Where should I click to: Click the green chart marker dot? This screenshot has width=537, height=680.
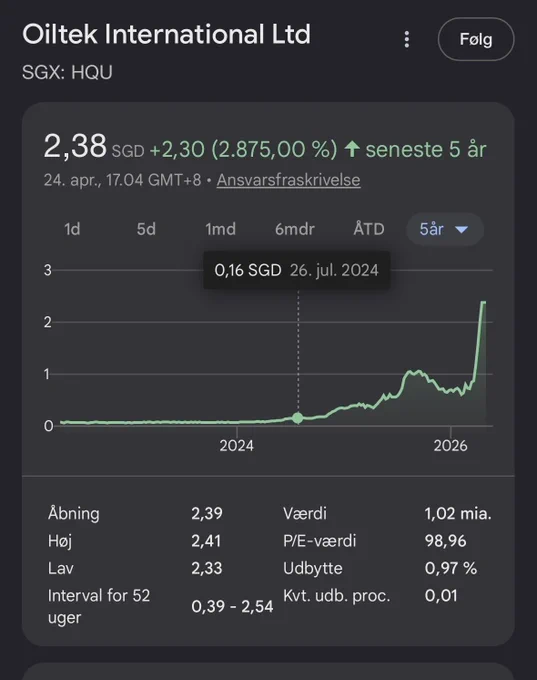point(298,418)
